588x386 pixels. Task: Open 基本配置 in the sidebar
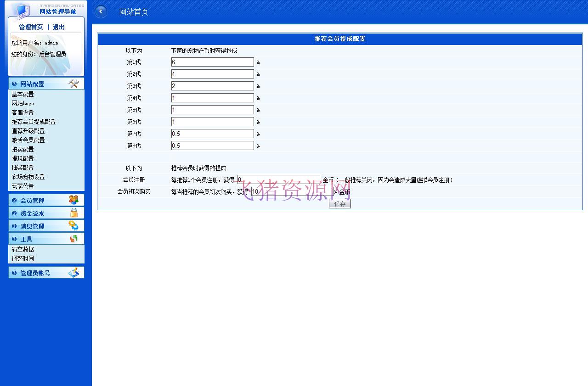point(23,94)
